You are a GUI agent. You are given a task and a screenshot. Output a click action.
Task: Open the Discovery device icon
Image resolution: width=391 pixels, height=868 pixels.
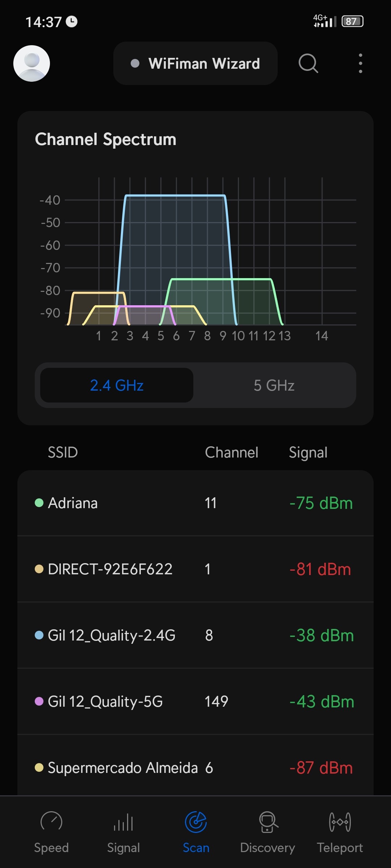coord(268,822)
